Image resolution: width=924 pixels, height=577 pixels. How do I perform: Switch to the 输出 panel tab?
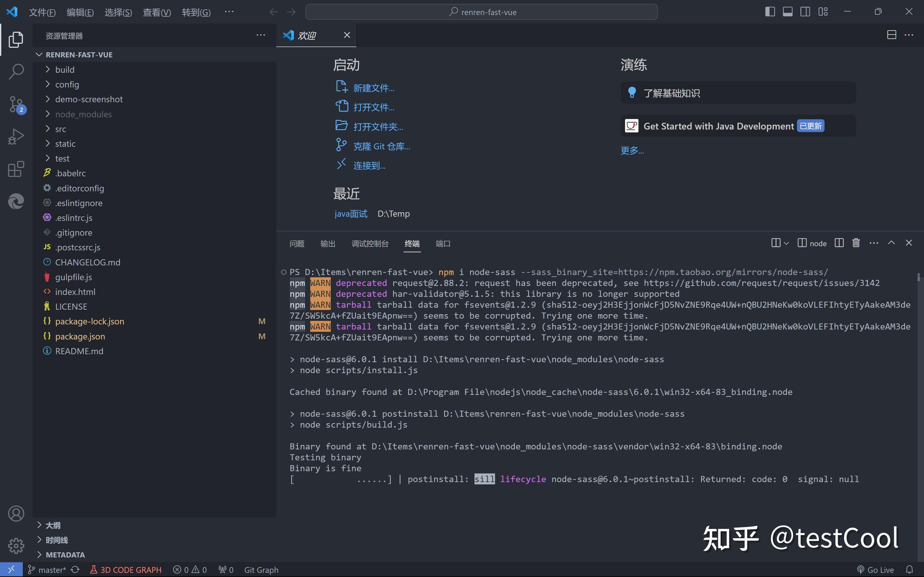click(x=328, y=243)
